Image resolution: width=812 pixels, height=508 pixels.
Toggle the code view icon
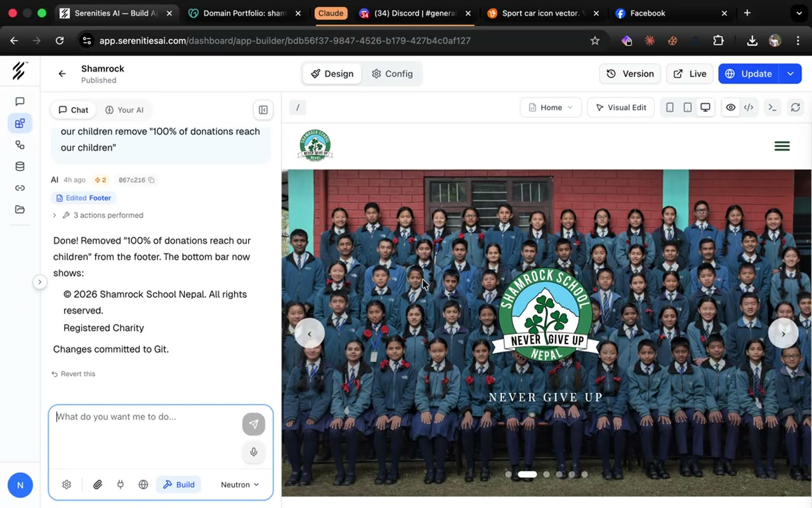tap(749, 107)
